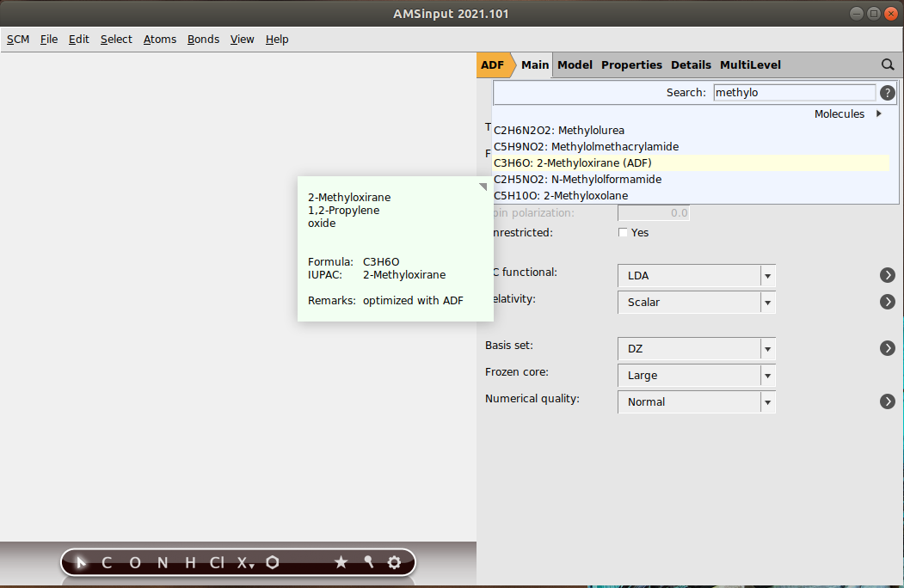The height and width of the screenshot is (588, 904).
Task: Select the Methylolurea search result
Action: coord(692,131)
